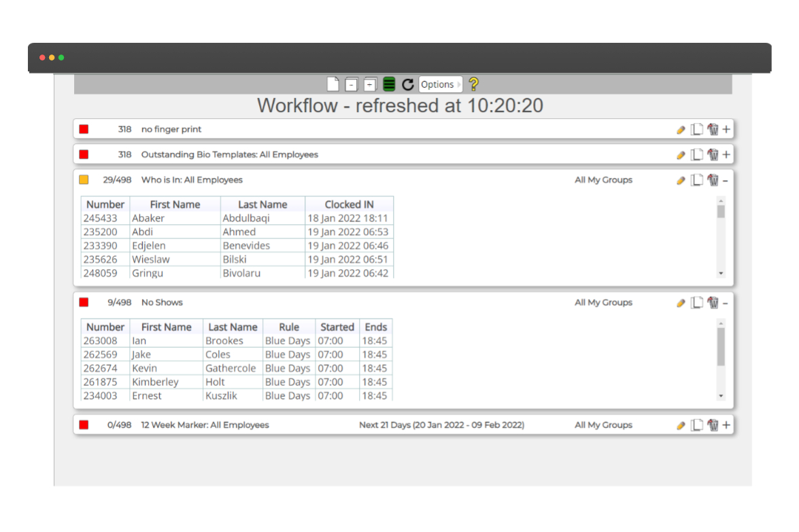Copy the 12 Week Marker workflow item
The height and width of the screenshot is (532, 799).
(x=696, y=425)
